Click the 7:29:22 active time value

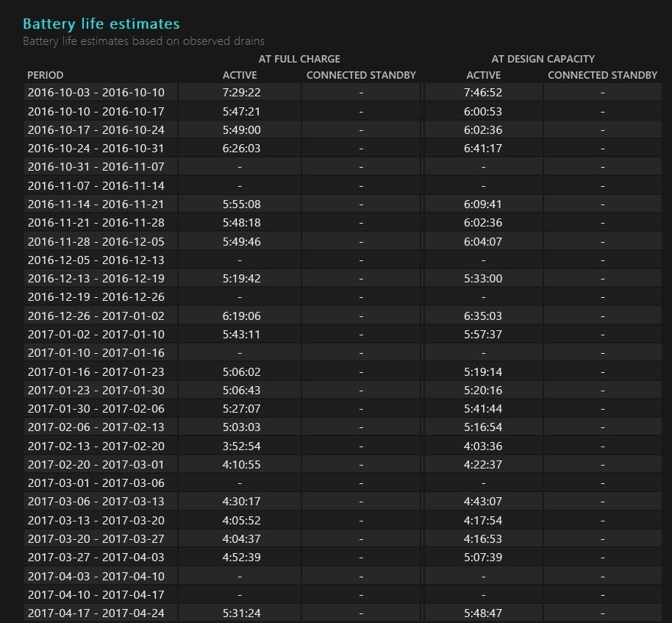click(240, 93)
